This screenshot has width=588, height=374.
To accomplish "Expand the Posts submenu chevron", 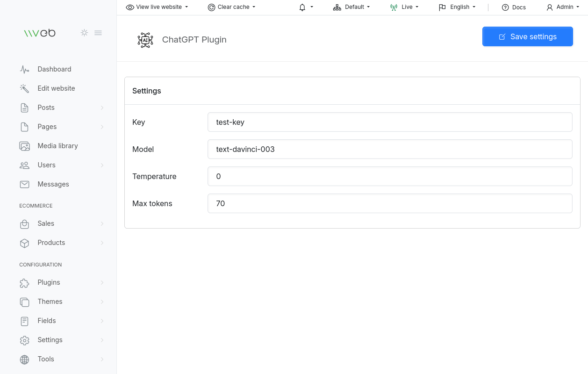I will pyautogui.click(x=102, y=108).
